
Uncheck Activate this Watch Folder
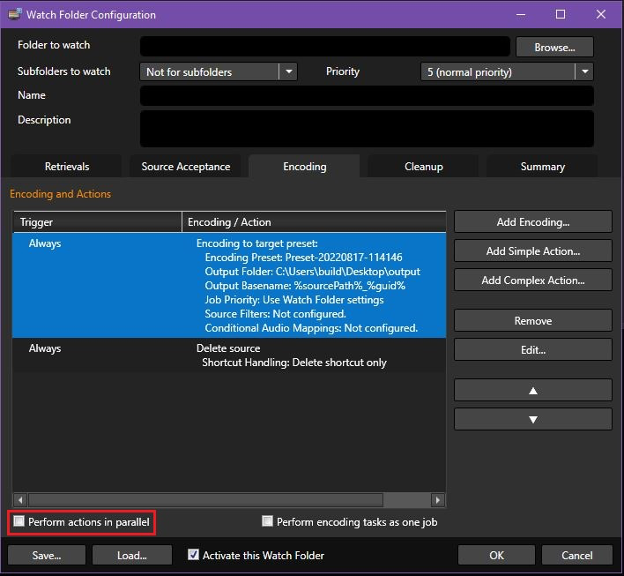pos(193,555)
